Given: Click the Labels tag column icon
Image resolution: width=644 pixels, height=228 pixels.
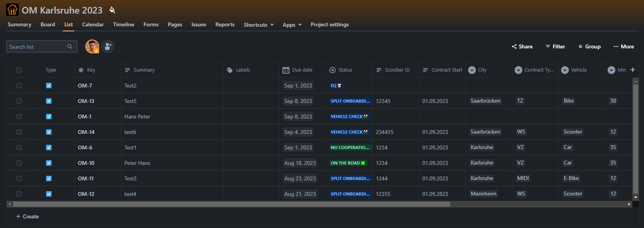Looking at the screenshot, I should (230, 70).
